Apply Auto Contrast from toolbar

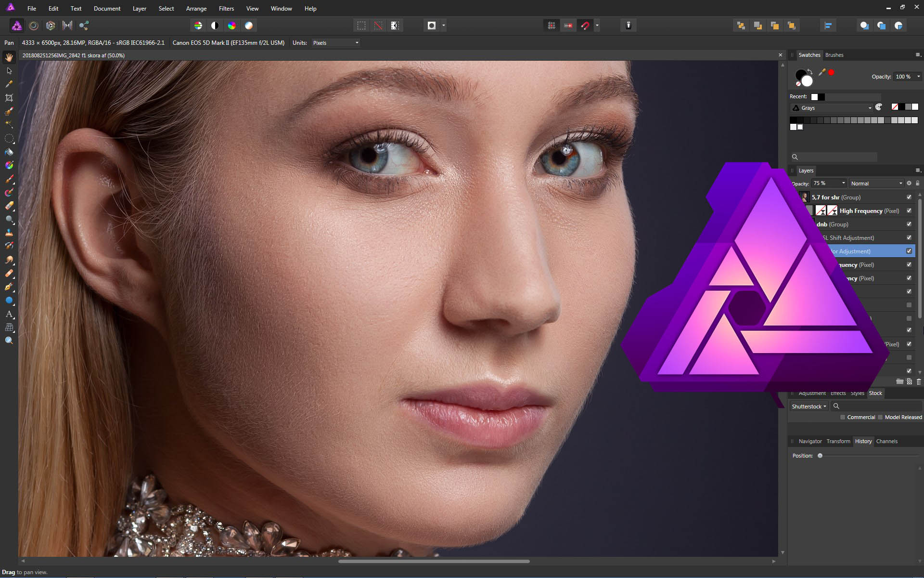[215, 26]
